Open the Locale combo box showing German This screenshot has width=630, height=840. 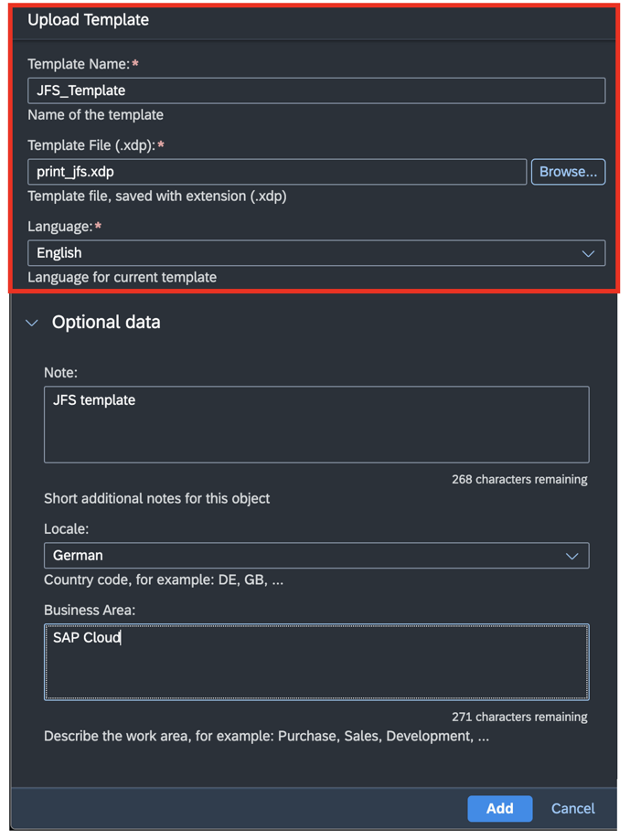[x=302, y=556]
